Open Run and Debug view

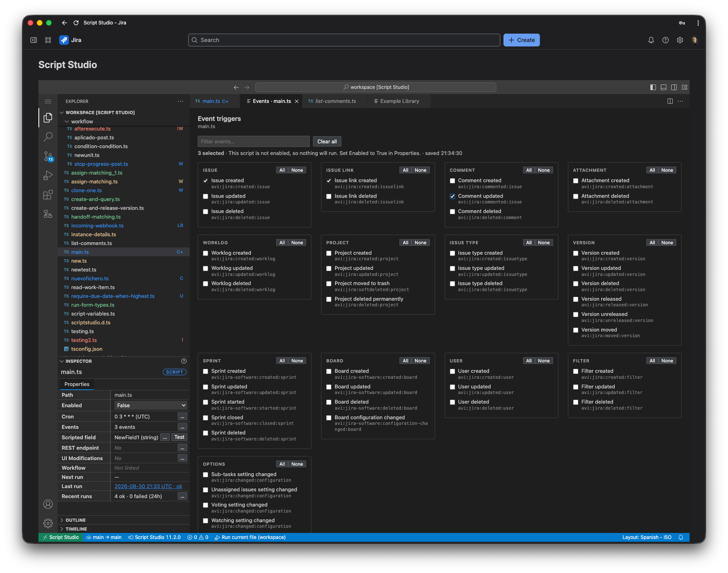point(48,175)
